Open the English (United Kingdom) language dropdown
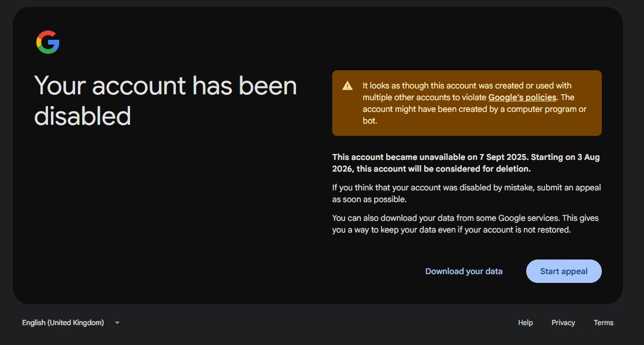 pos(71,322)
